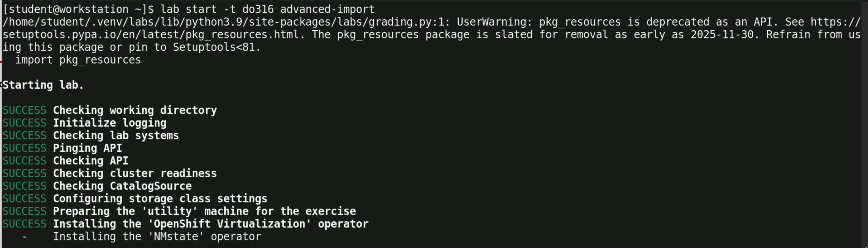Click the SUCCESS label beside "Checking working directory"
The width and height of the screenshot is (868, 248).
[24, 110]
